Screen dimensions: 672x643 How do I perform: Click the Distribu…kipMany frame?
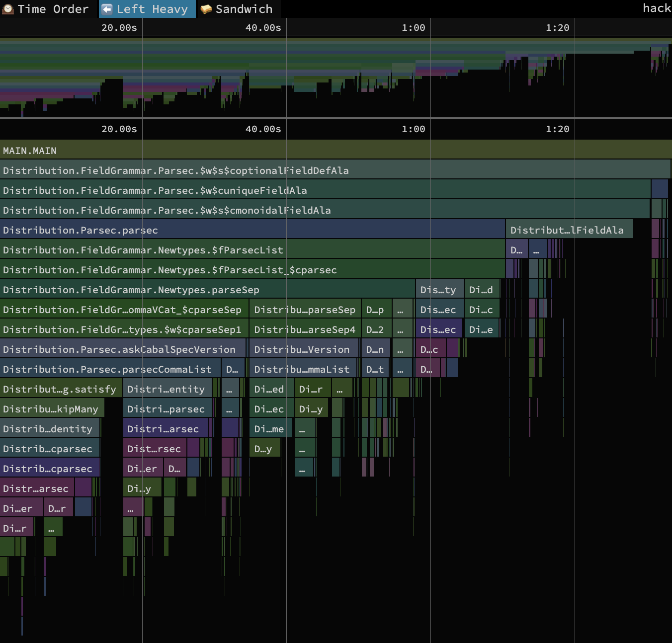[x=51, y=409]
